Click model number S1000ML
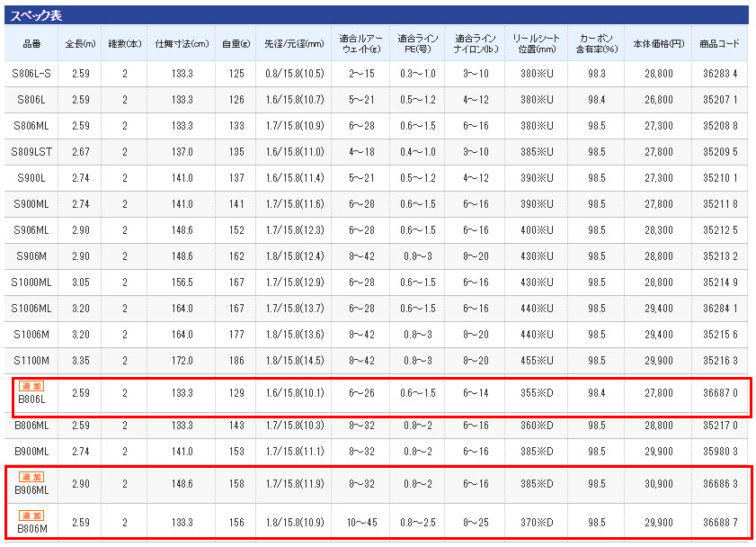This screenshot has height=547, width=756. click(31, 282)
